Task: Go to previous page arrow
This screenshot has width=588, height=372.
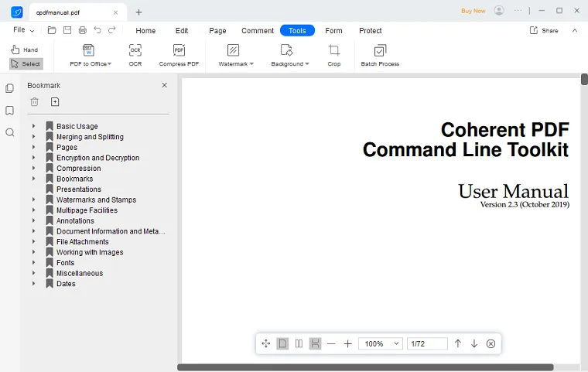Action: pos(457,343)
